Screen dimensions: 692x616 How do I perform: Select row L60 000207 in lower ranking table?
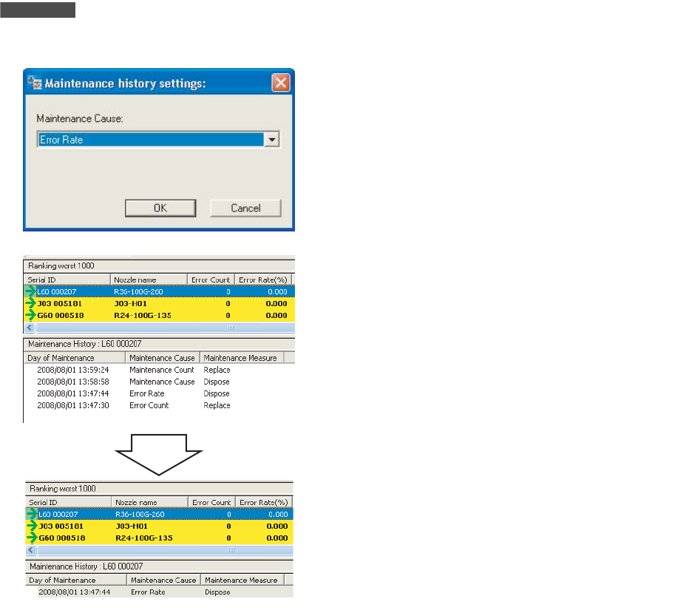pyautogui.click(x=160, y=514)
